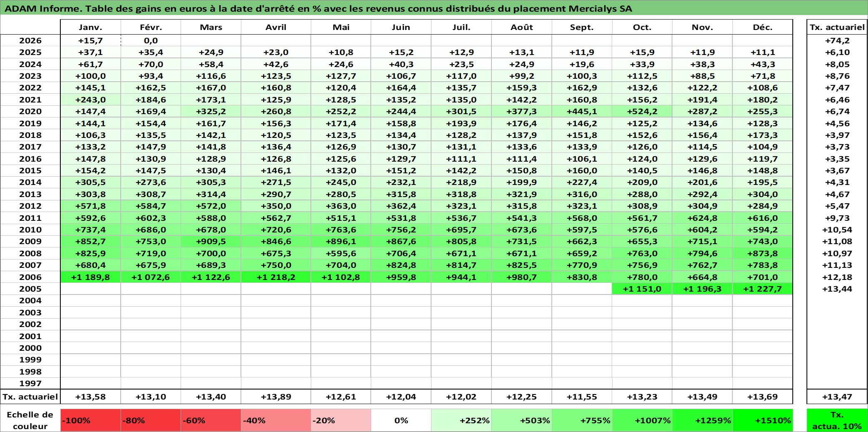The width and height of the screenshot is (868, 432).
Task: Click the January 2026 value +15,7
Action: (90, 40)
